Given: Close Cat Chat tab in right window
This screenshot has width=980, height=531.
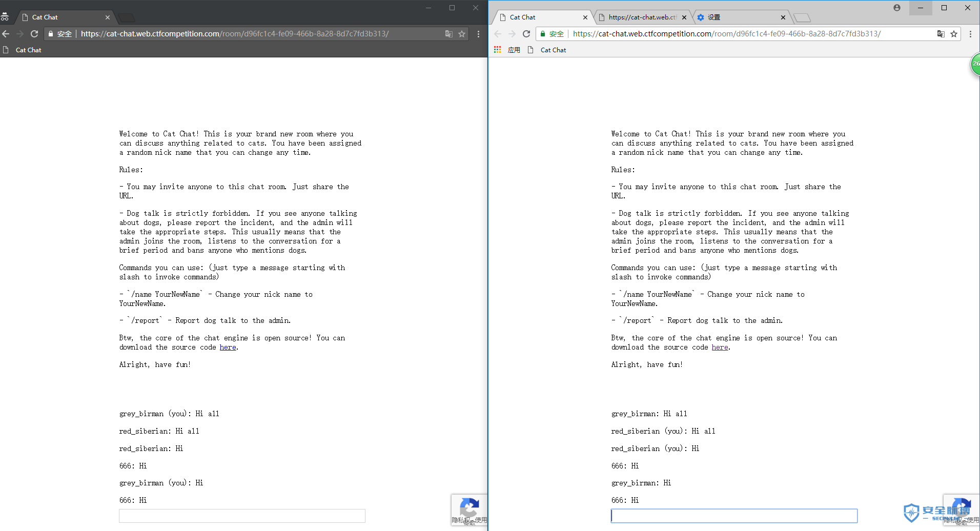Looking at the screenshot, I should coord(585,17).
